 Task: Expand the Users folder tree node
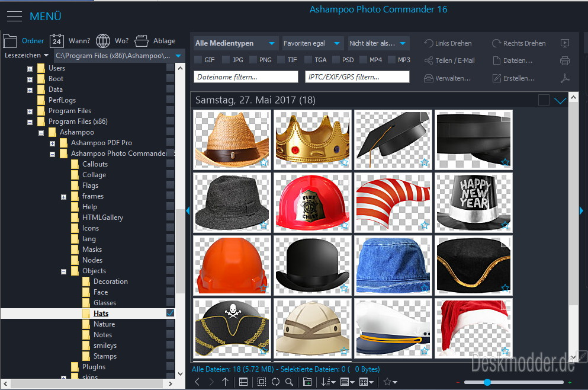[30, 69]
